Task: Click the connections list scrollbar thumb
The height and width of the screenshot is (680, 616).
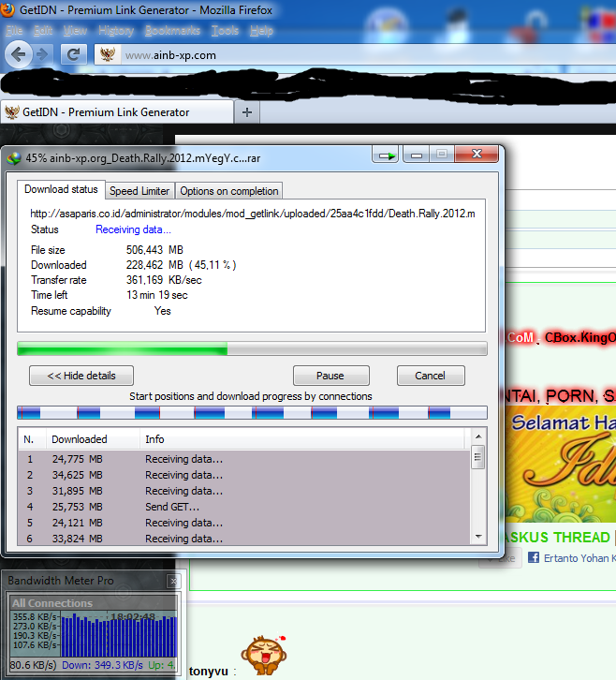Action: [x=478, y=457]
